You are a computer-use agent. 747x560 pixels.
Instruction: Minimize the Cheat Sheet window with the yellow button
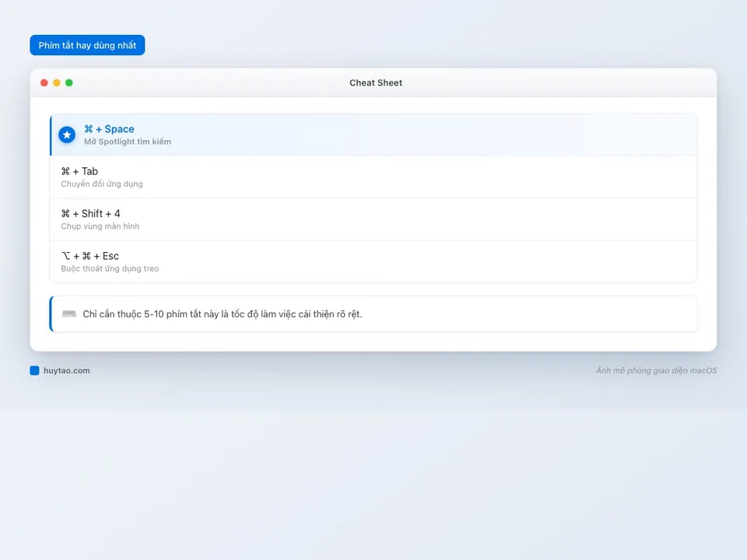pos(57,83)
